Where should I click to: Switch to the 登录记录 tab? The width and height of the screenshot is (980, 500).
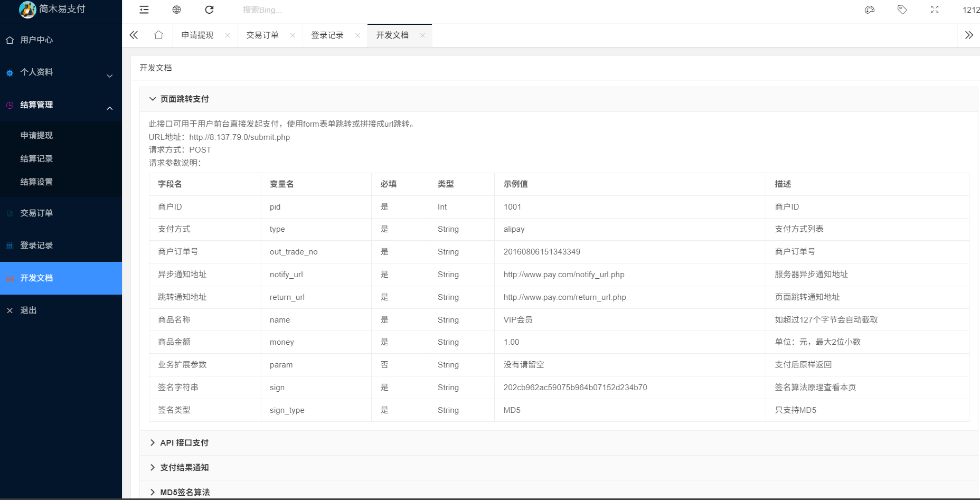(x=327, y=35)
